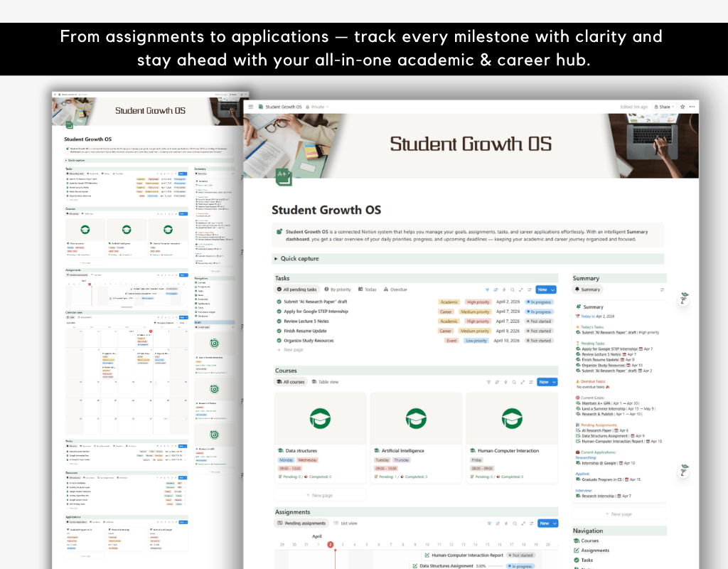The image size is (728, 569).
Task: Click automations lightning icon in Tasks toolbar
Action: [x=504, y=290]
